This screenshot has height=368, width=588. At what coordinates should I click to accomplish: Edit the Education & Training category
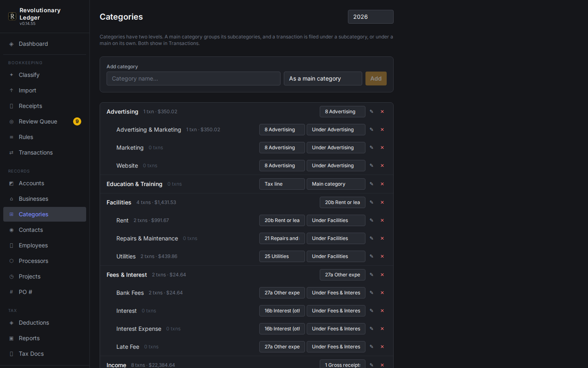372,184
